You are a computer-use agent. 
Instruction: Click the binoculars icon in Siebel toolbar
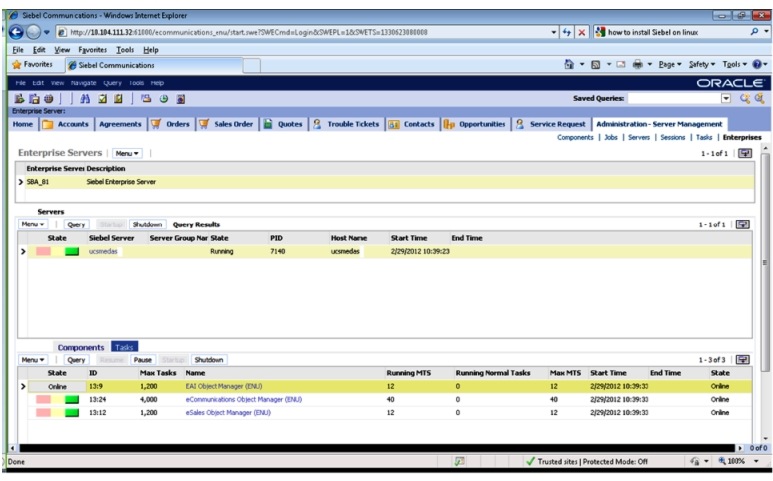click(x=86, y=99)
